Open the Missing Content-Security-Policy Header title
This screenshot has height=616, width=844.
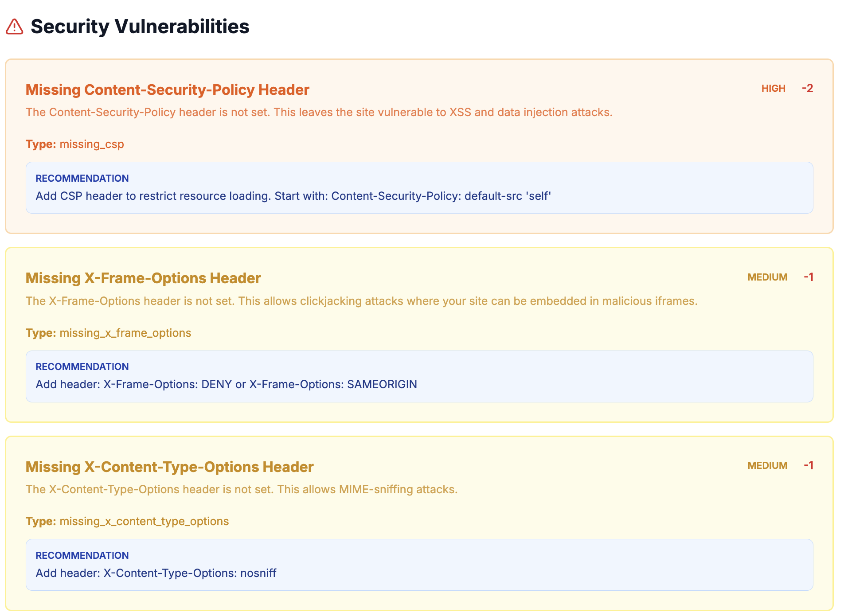(x=167, y=90)
